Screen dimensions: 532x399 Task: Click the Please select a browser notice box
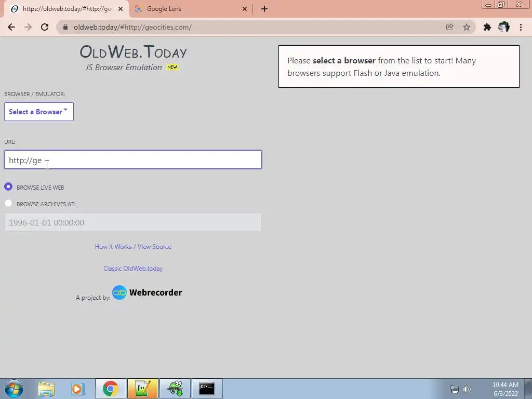398,66
